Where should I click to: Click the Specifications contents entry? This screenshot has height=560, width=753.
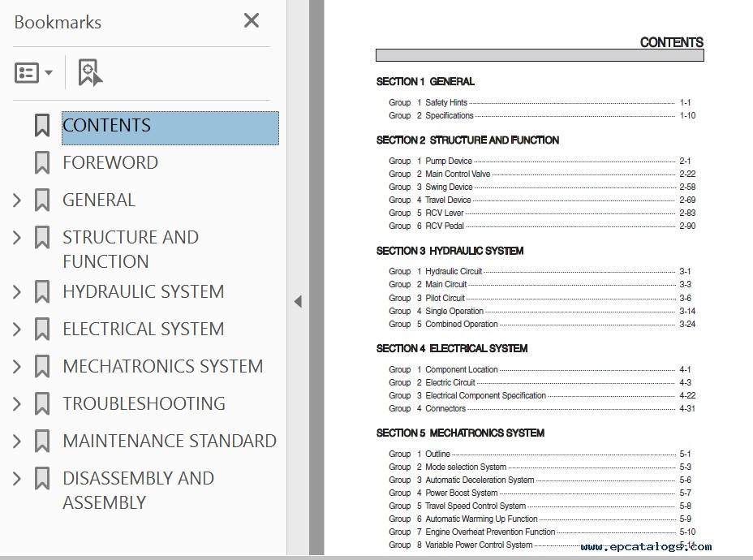[x=542, y=115]
